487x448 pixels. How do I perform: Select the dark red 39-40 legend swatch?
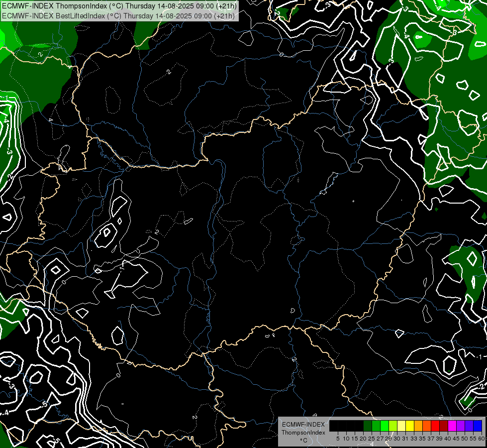(x=444, y=426)
